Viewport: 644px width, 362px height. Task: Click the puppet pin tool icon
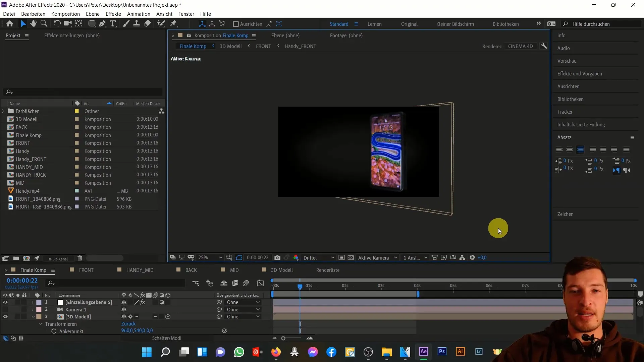pos(173,23)
